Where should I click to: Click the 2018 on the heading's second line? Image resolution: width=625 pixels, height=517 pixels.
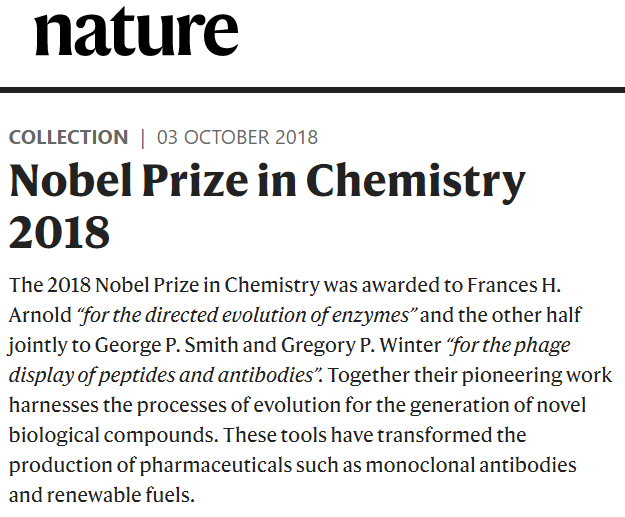(x=59, y=231)
